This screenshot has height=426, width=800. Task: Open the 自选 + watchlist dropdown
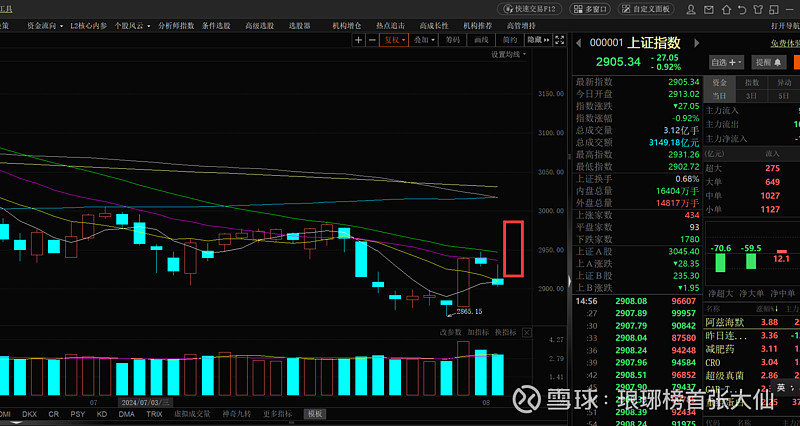click(x=727, y=62)
